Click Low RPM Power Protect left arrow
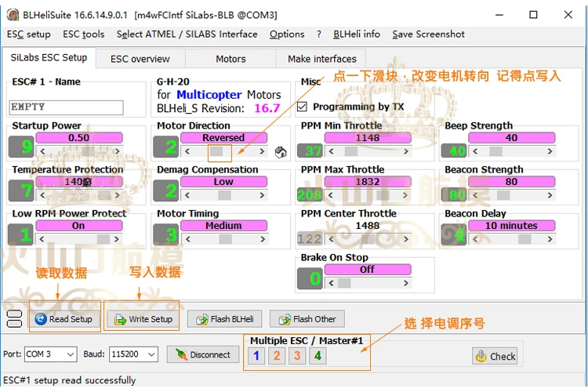 click(x=42, y=239)
